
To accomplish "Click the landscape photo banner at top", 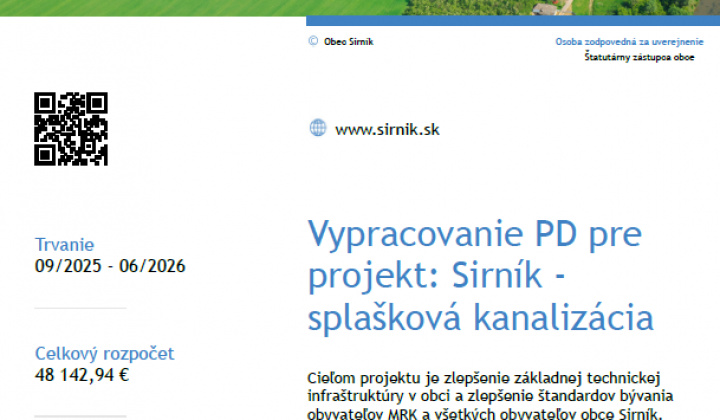I will (360, 8).
